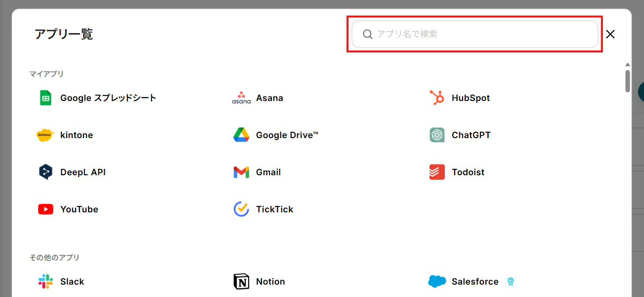Choose the DeepL API hexagon icon
Image resolution: width=644 pixels, height=297 pixels.
click(x=45, y=172)
